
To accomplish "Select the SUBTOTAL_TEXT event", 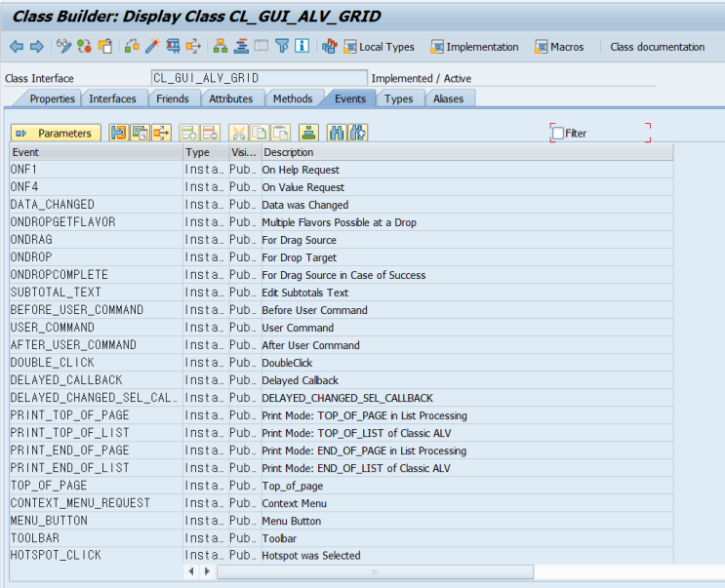I will 97,293.
